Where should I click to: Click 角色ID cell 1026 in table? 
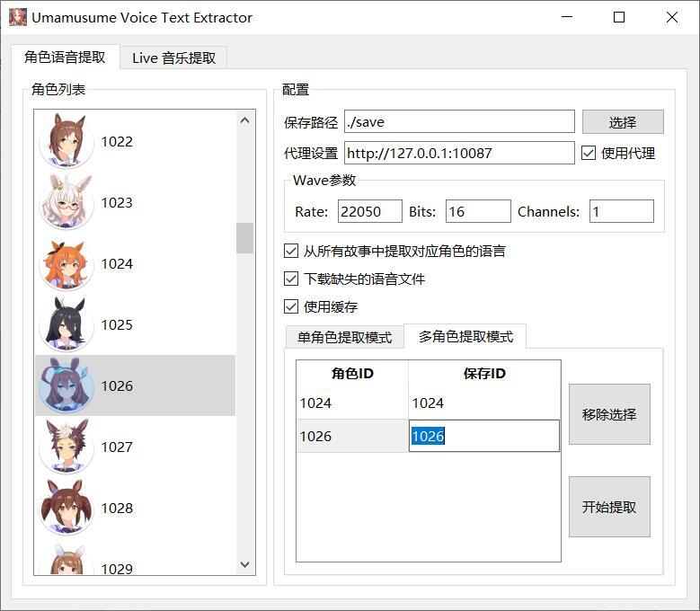click(352, 436)
